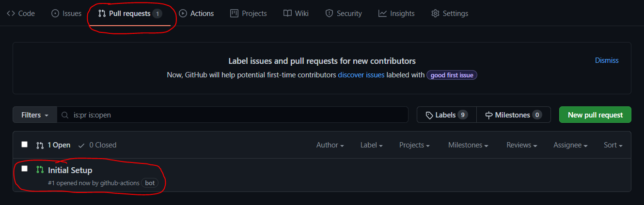Open the Code tab
Screen dimensions: 644x205
(x=20, y=14)
